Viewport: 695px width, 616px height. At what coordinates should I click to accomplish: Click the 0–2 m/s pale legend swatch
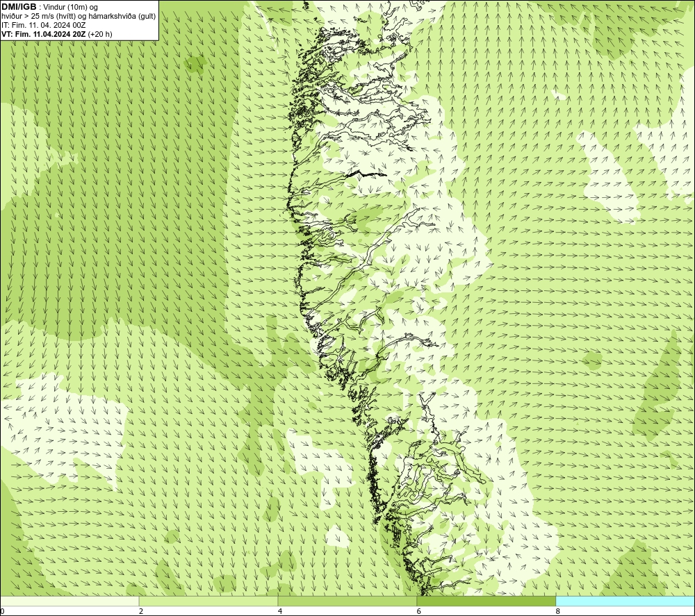point(69,601)
